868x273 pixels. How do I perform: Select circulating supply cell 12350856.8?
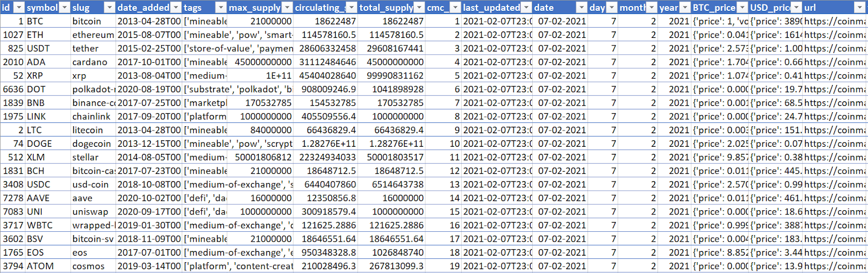tap(325, 198)
